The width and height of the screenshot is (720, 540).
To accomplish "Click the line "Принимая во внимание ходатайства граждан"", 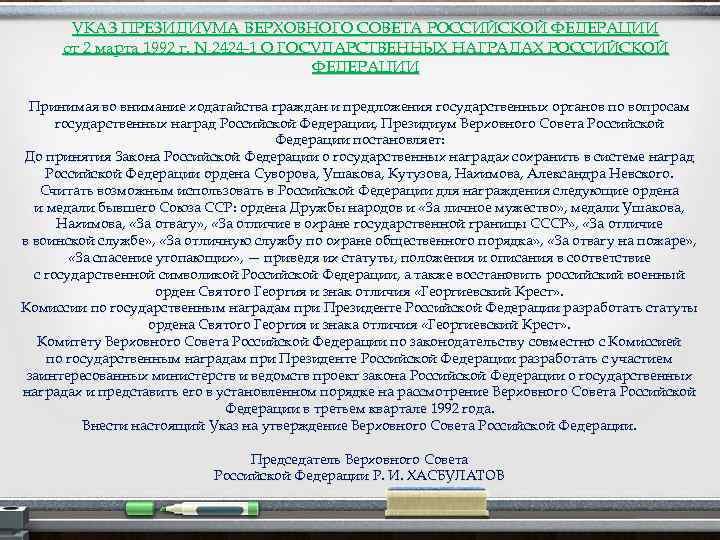I will click(x=359, y=107).
